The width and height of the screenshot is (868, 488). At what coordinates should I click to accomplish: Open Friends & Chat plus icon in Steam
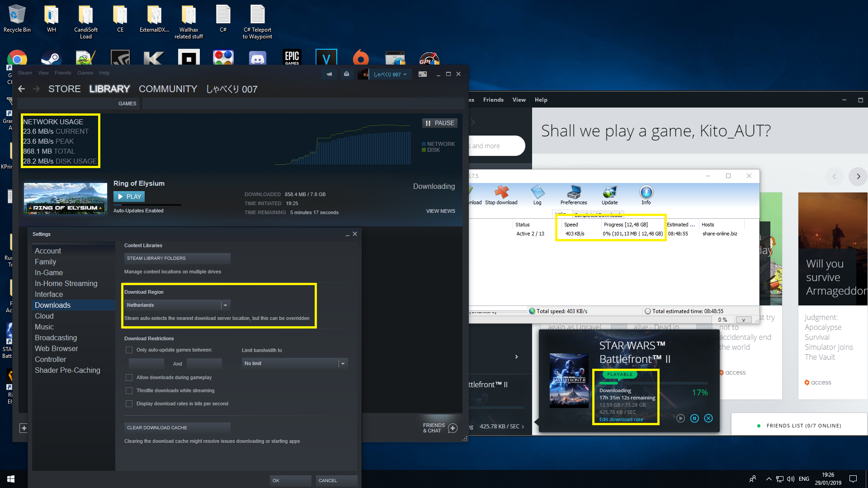point(453,428)
